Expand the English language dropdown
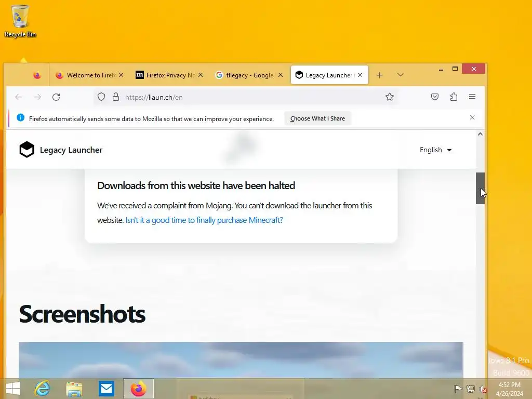 click(x=436, y=150)
